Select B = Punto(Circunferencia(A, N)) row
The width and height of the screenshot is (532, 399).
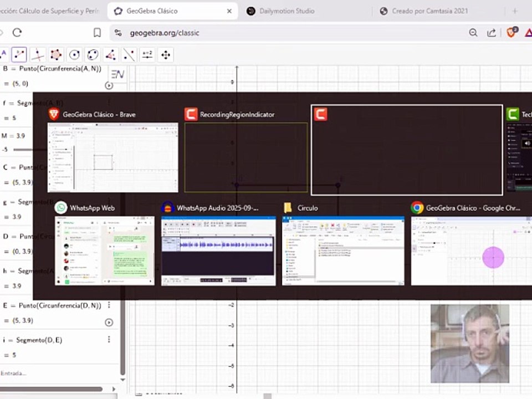tap(52, 69)
